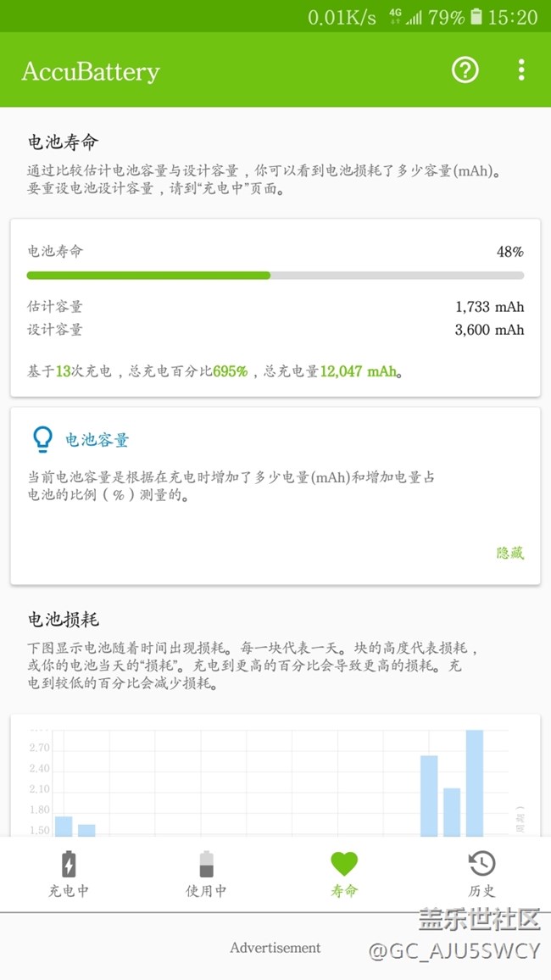Switch to the 充电中 tab
Screen dimensions: 551x980
pyautogui.click(x=69, y=891)
